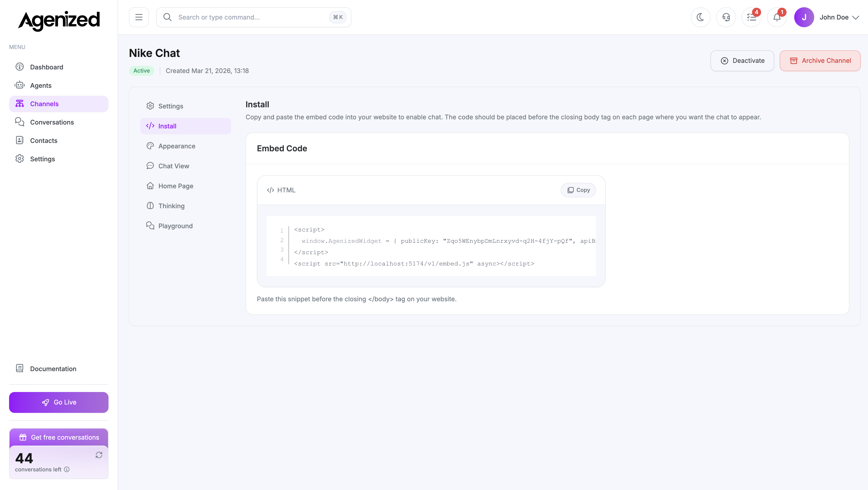Click the Agents robot icon
Screen dimensions: 868x490
click(20, 85)
